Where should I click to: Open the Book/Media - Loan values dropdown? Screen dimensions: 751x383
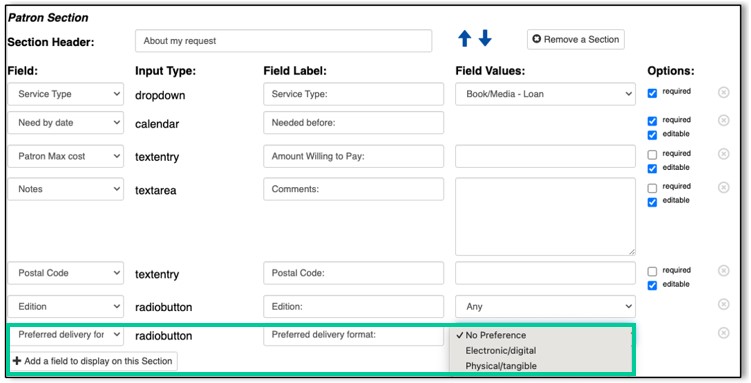tap(545, 94)
